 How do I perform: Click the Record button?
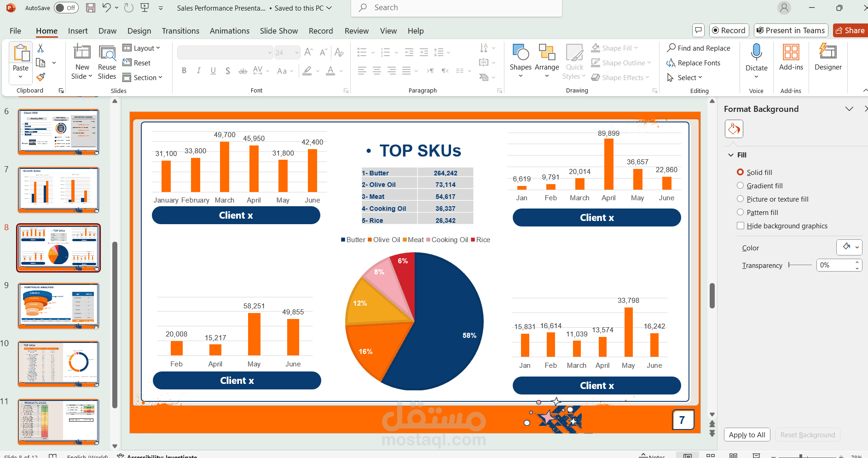tap(729, 30)
